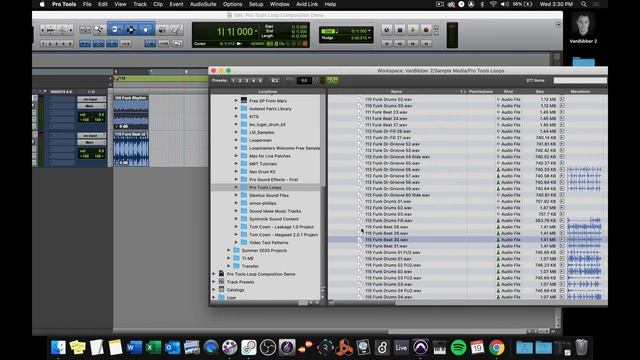Screen dimensions: 640x360
Task: Open the Window menu
Action: [280, 4]
